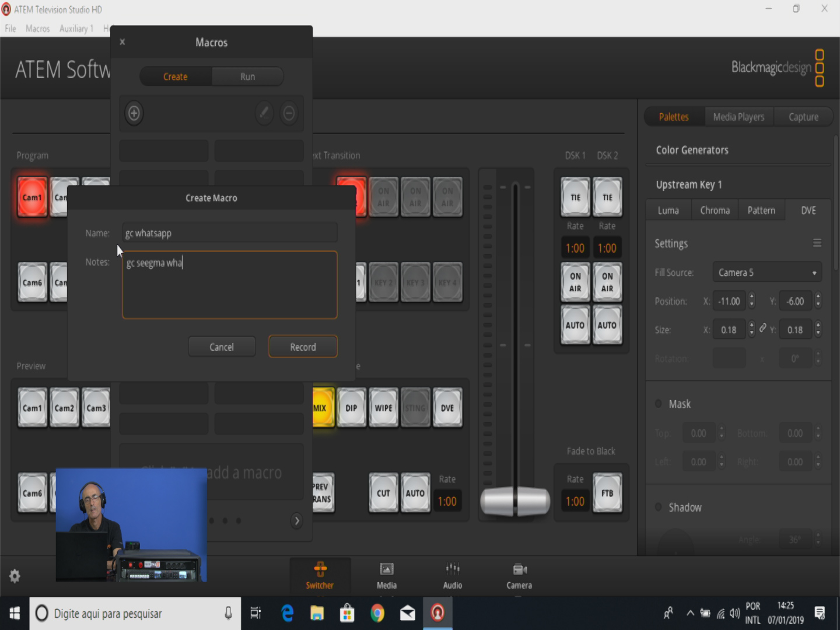Image resolution: width=840 pixels, height=630 pixels.
Task: Launch Google Chrome from the taskbar
Action: pyautogui.click(x=377, y=613)
